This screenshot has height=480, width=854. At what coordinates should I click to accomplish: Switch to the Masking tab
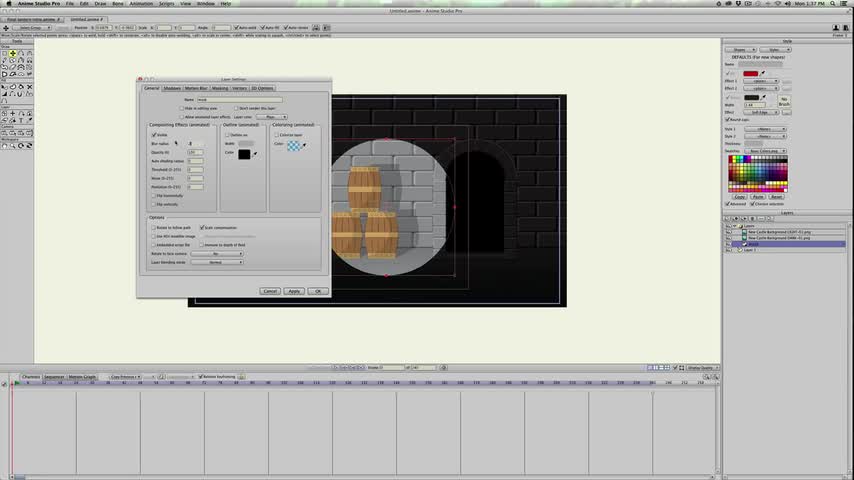point(219,88)
